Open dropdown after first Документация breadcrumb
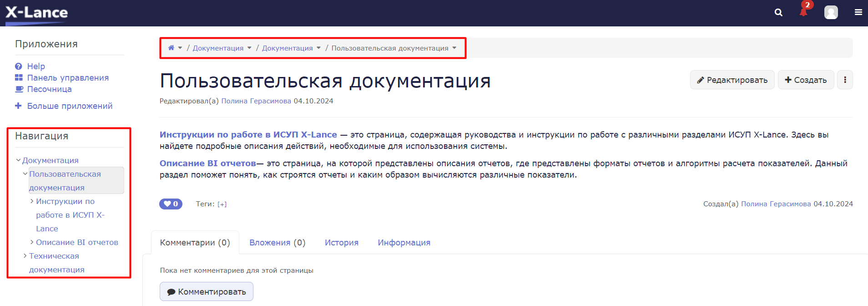Viewport: 868px width, 306px height. [249, 48]
